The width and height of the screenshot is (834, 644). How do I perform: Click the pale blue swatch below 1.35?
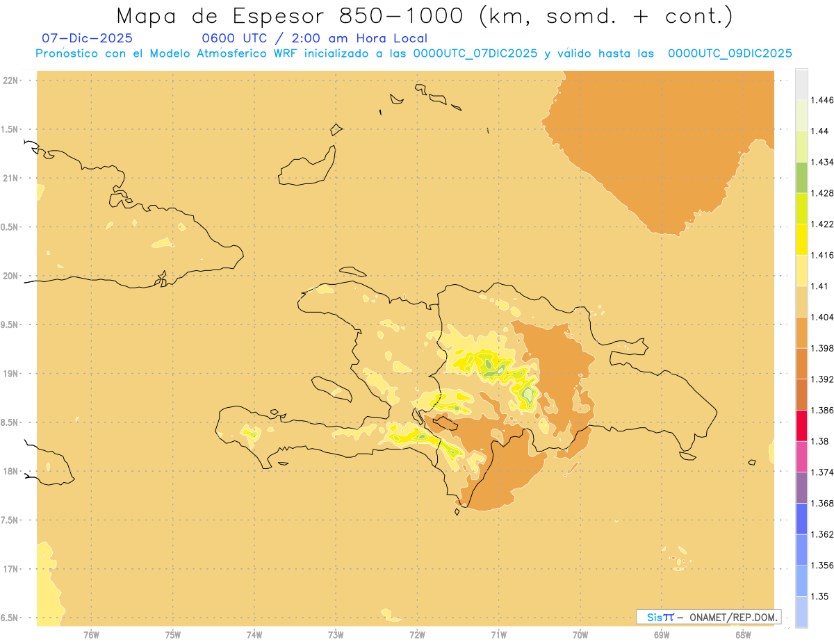coord(801,611)
